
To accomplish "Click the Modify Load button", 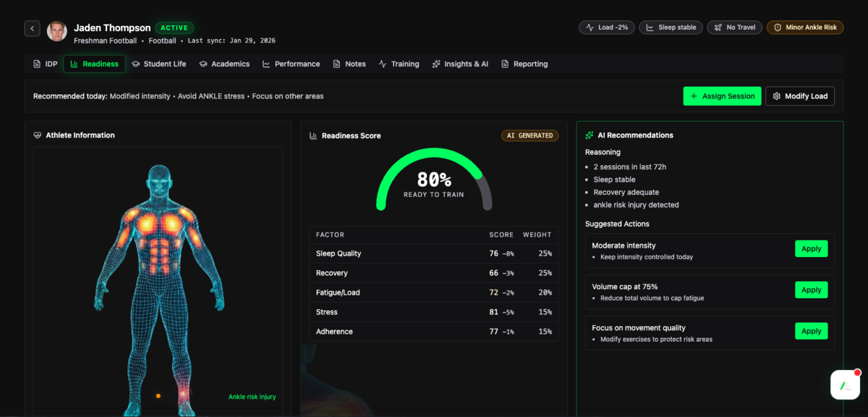I will click(800, 96).
